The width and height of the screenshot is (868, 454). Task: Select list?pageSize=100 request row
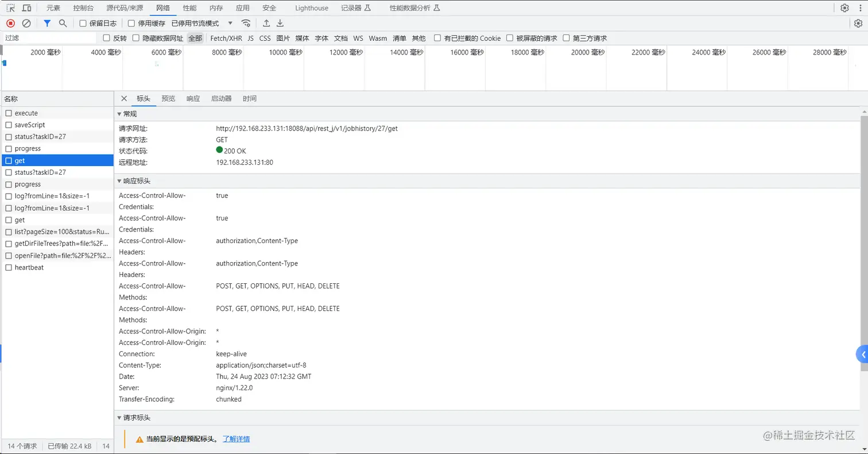click(57, 232)
